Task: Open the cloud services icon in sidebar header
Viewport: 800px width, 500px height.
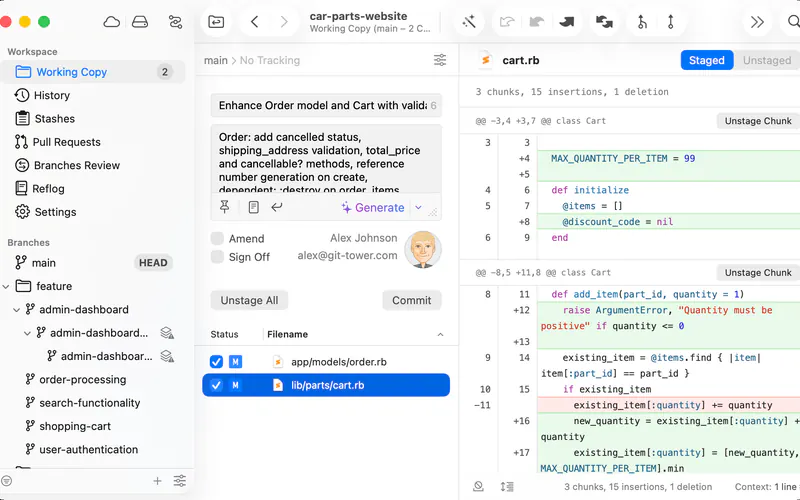Action: pyautogui.click(x=111, y=22)
